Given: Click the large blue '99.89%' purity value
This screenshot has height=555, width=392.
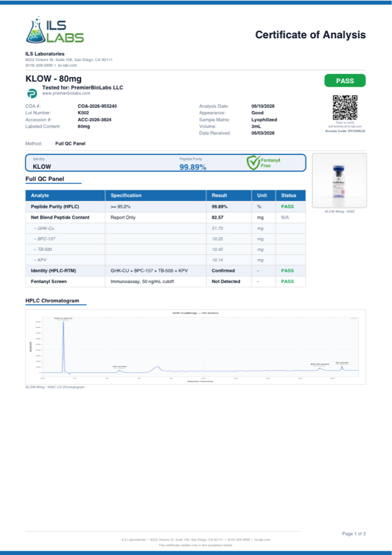Looking at the screenshot, I should point(193,167).
